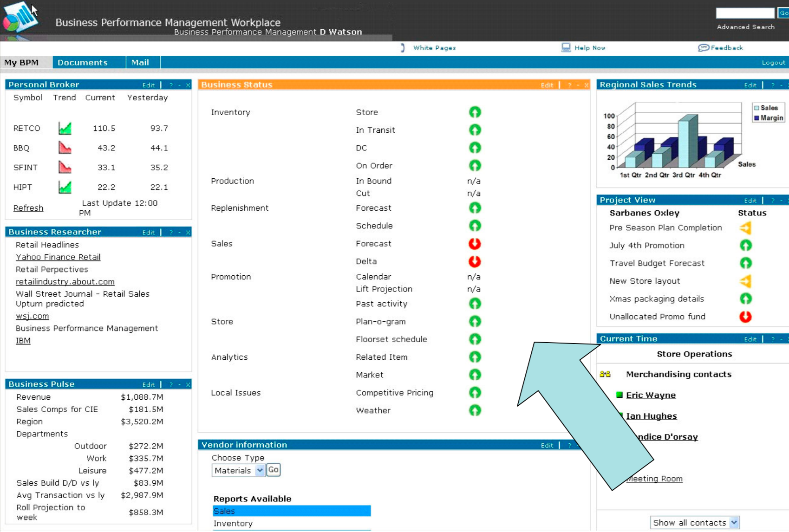
Task: Click Unallocated Promo fund red status icon
Action: pos(745,317)
